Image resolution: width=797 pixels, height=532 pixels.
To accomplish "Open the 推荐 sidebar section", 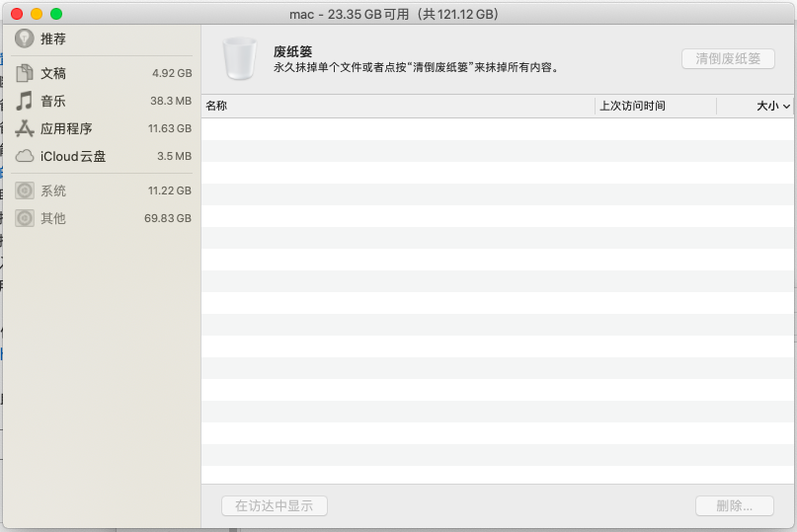I will [53, 38].
